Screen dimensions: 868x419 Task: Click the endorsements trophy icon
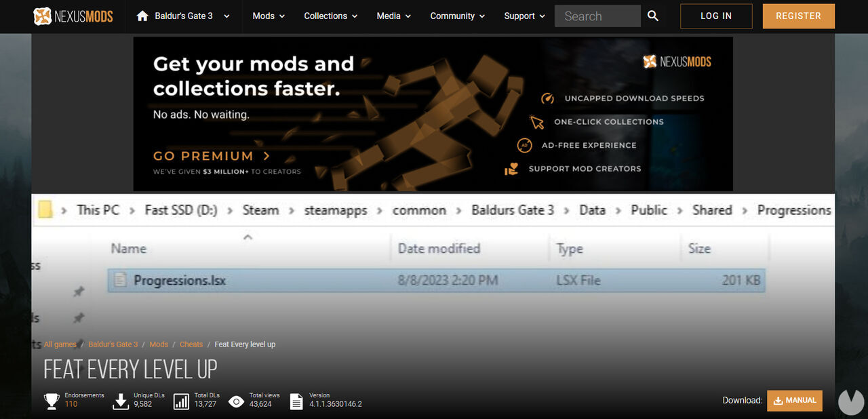point(52,401)
